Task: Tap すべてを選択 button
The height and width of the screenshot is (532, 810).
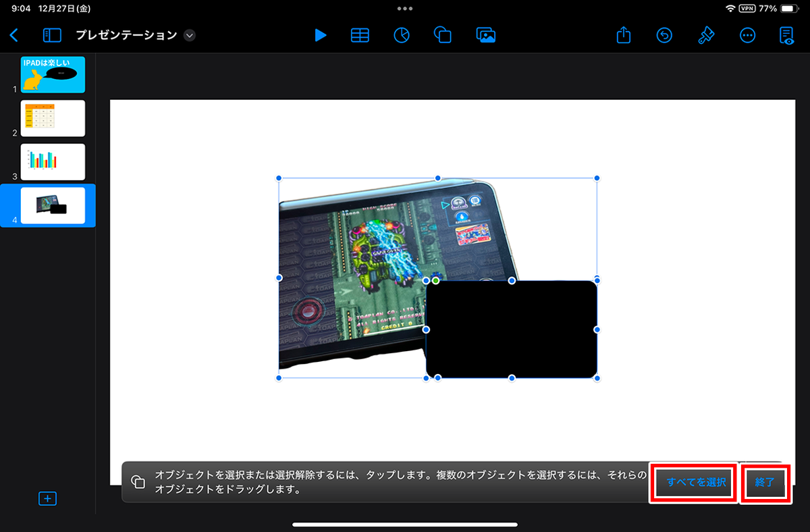Action: pyautogui.click(x=696, y=482)
